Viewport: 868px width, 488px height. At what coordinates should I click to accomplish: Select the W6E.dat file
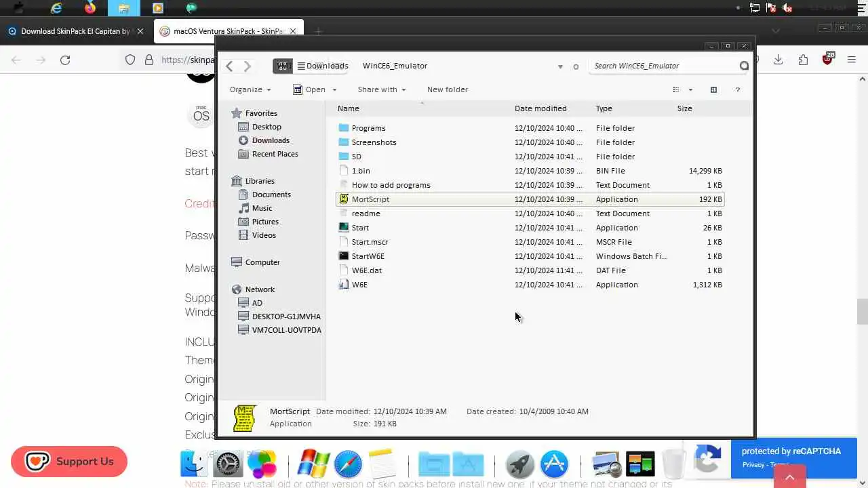coord(366,270)
